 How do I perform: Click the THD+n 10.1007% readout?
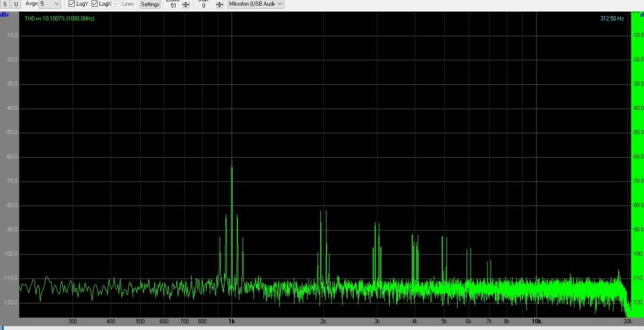pyautogui.click(x=60, y=18)
